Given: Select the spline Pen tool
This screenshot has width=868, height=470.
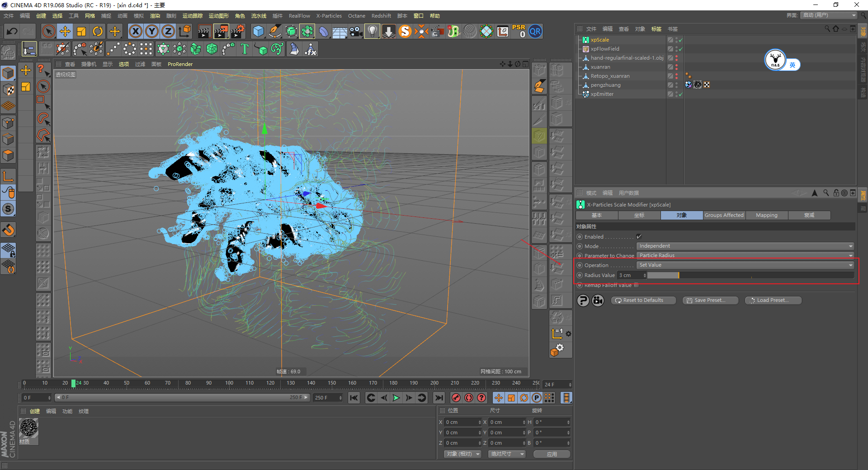Looking at the screenshot, I should point(274,31).
